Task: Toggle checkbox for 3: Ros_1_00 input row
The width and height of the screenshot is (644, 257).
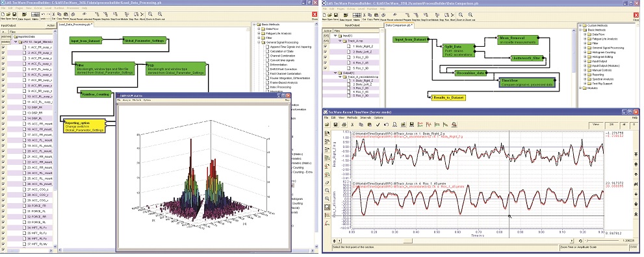Action: pyautogui.click(x=326, y=57)
